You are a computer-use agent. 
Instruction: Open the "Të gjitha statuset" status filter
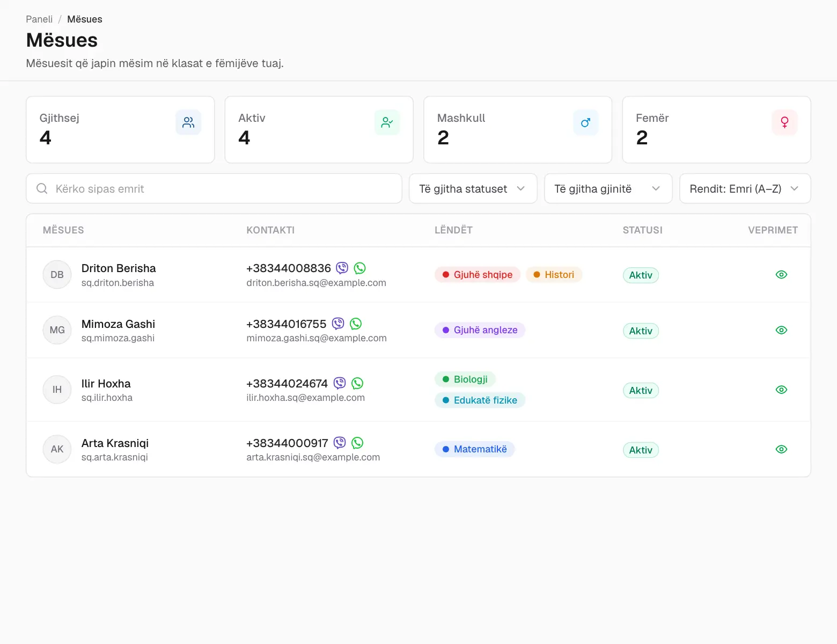tap(473, 188)
